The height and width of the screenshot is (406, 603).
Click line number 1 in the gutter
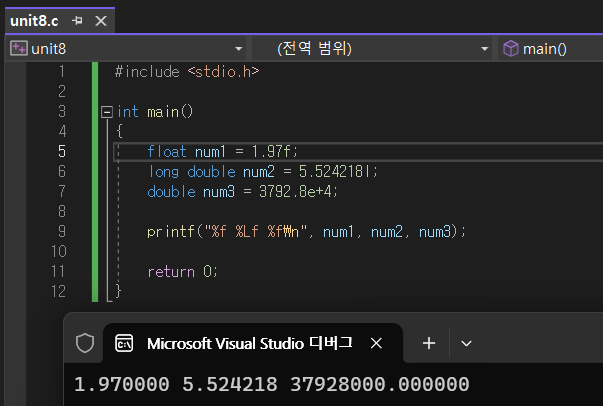click(62, 72)
